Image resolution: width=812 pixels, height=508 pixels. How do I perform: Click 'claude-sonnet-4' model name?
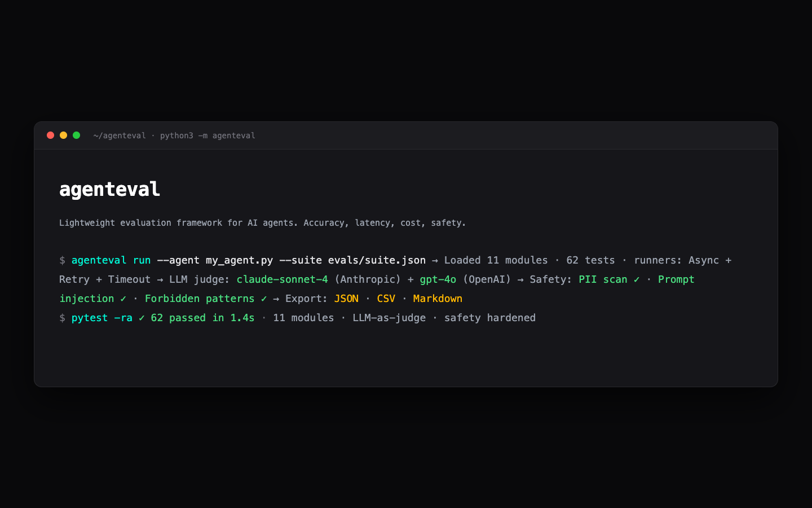click(282, 279)
